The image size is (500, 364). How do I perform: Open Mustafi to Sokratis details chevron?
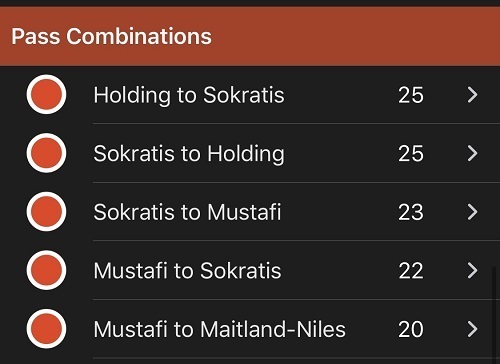473,270
